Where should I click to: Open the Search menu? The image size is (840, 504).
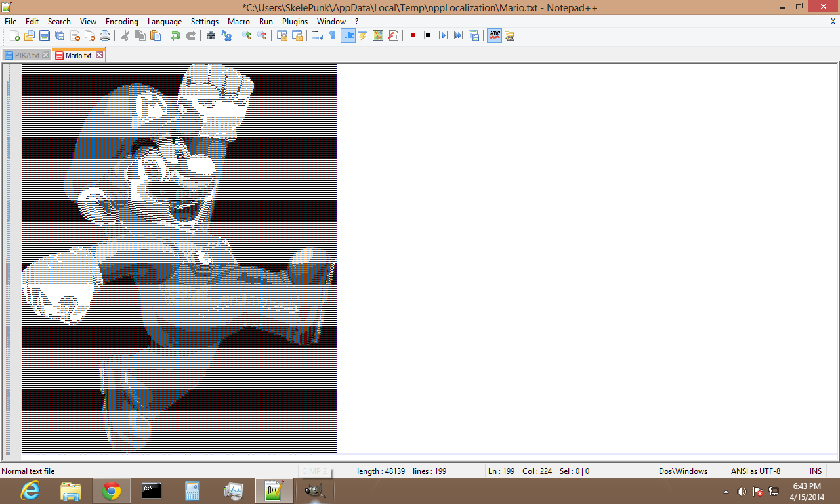(x=59, y=22)
